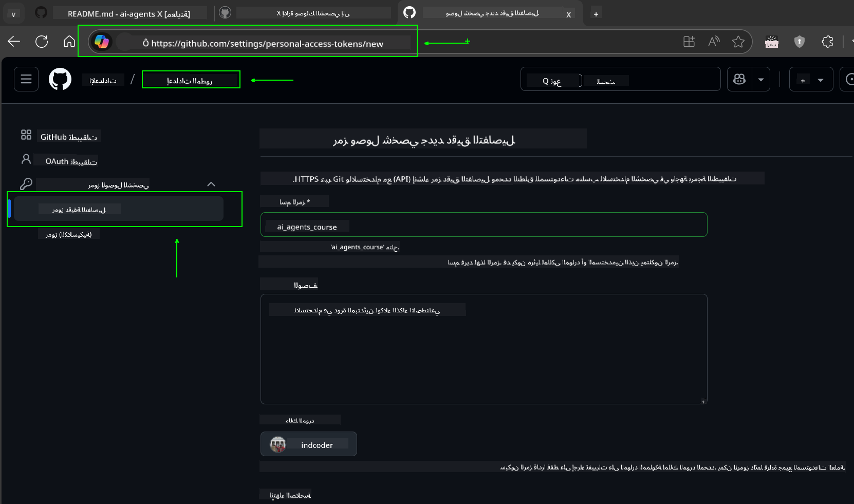
Task: Open the shield extension icon in toolbar
Action: coord(800,42)
